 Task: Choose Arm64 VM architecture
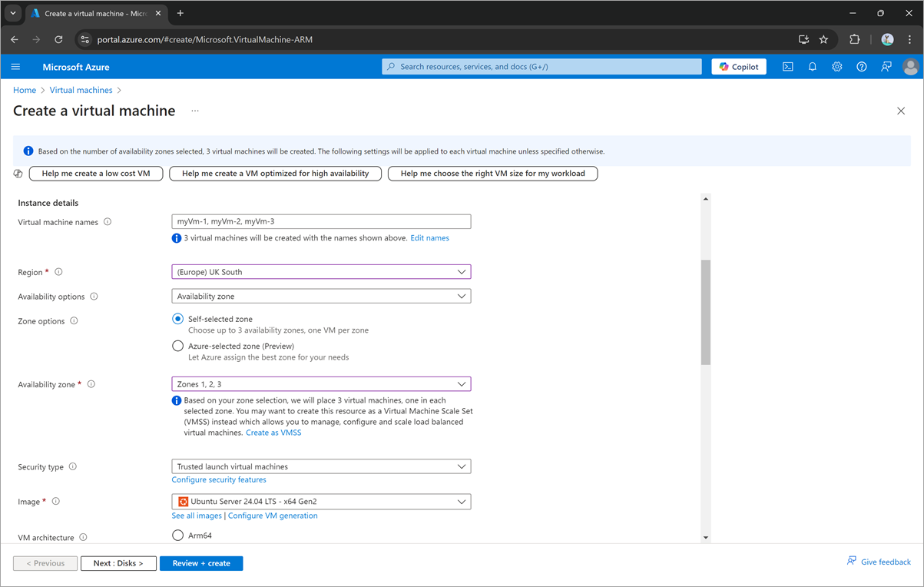tap(178, 536)
